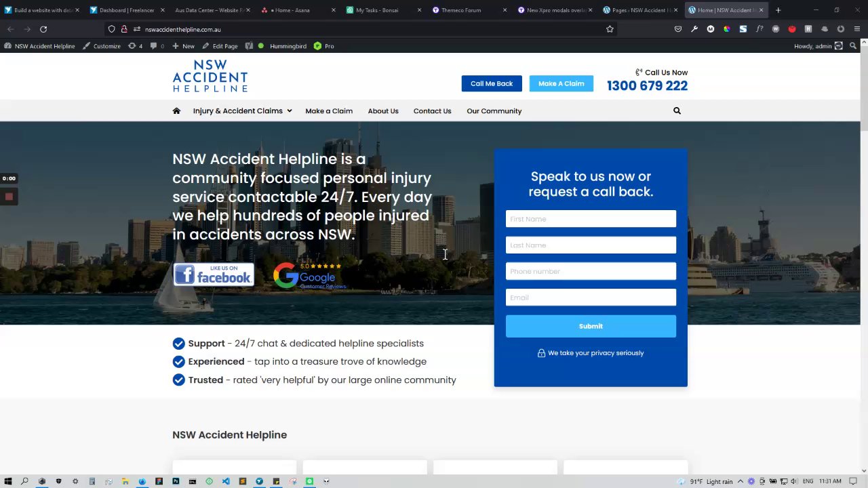
Task: Open the gray H extension icon
Action: tap(808, 29)
